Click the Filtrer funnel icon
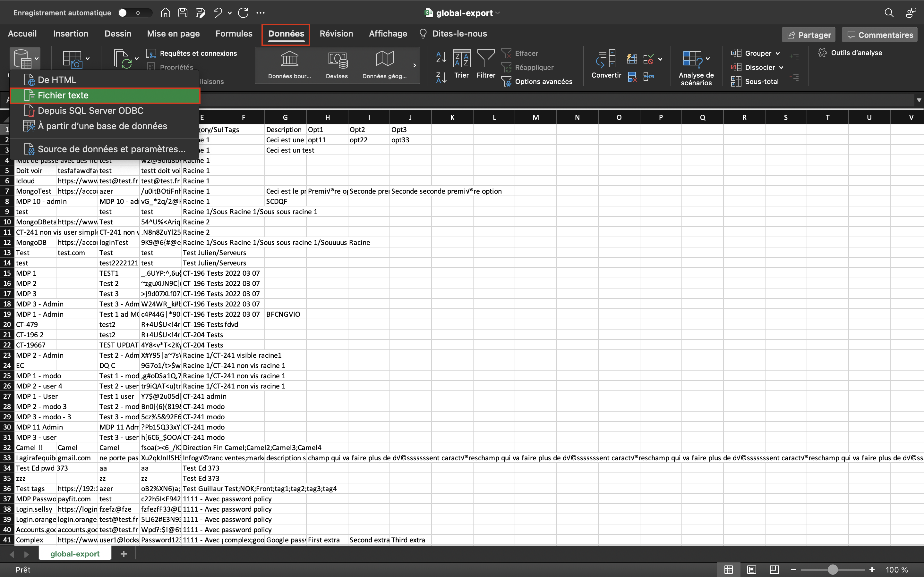The image size is (924, 577). pos(486,59)
